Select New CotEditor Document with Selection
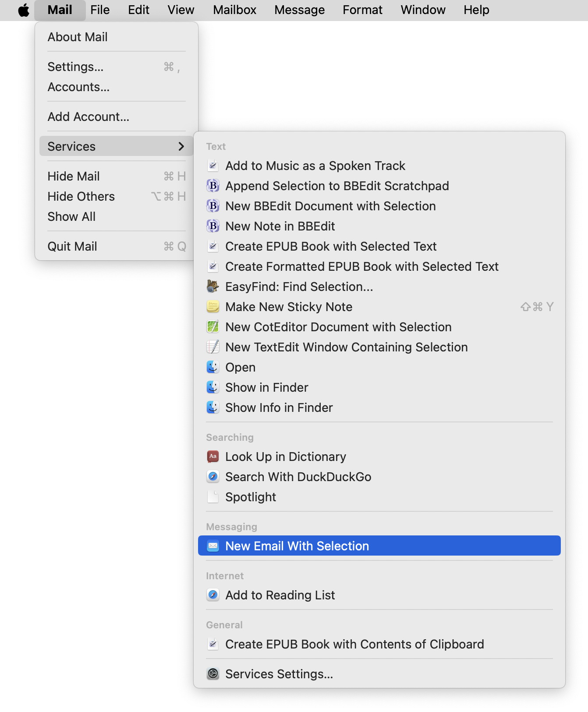588x712 pixels. (x=379, y=327)
